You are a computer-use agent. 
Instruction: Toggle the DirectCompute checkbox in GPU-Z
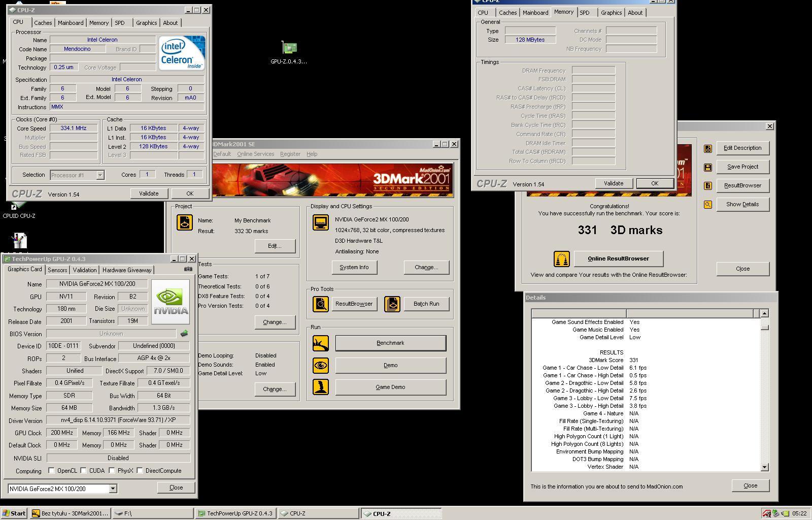[140, 471]
